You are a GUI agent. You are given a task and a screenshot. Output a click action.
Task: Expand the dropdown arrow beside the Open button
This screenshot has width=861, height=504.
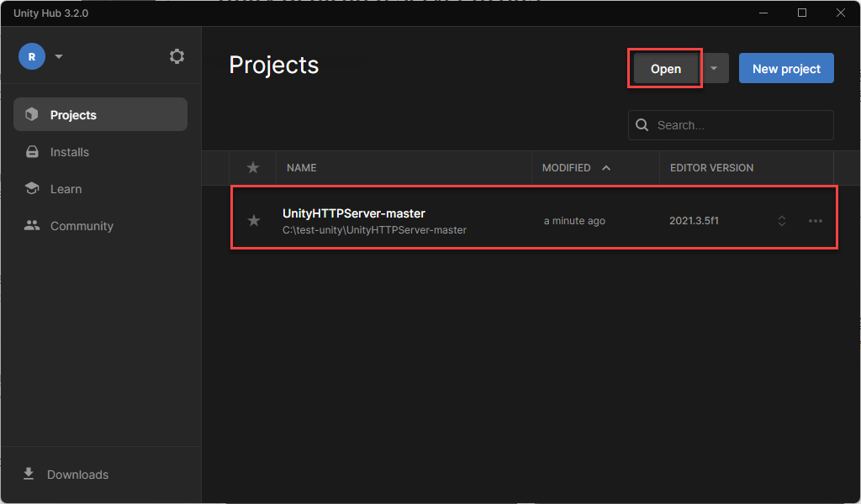(714, 69)
